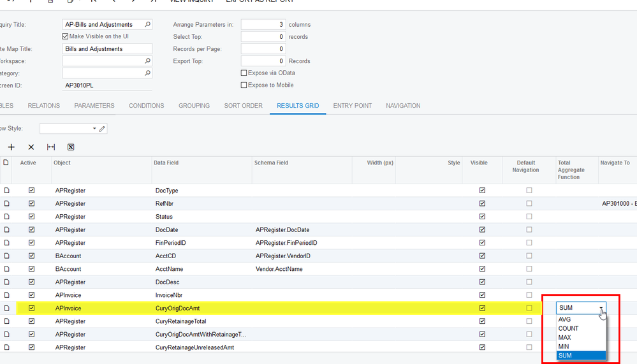Viewport: 637px width, 364px height.
Task: Open the Sort Order tab
Action: [x=243, y=106]
